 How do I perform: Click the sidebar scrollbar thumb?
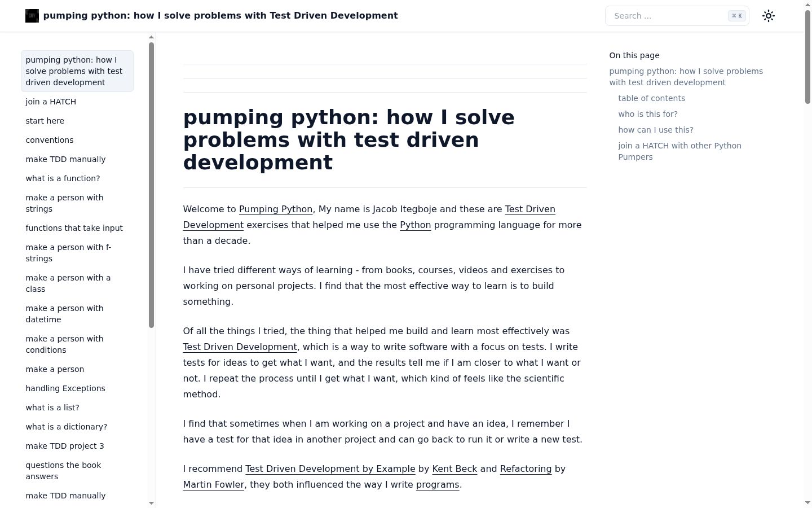(x=151, y=185)
